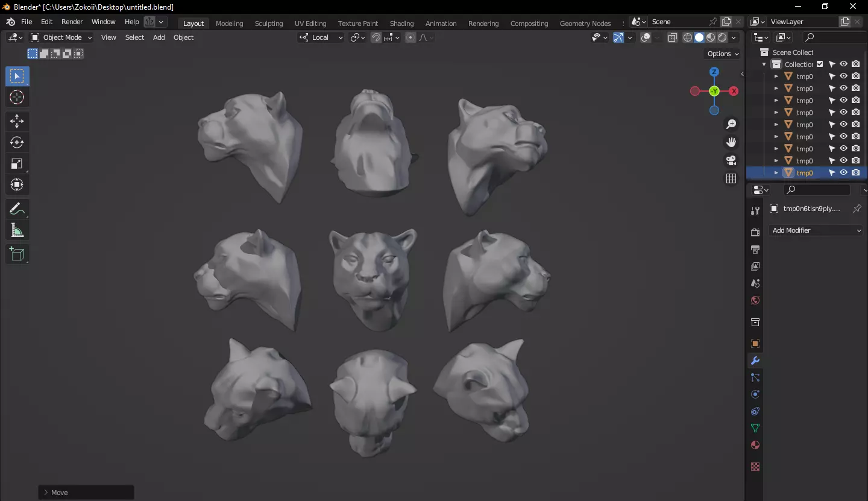Select the Cursor tool in the toolbar

click(x=17, y=97)
